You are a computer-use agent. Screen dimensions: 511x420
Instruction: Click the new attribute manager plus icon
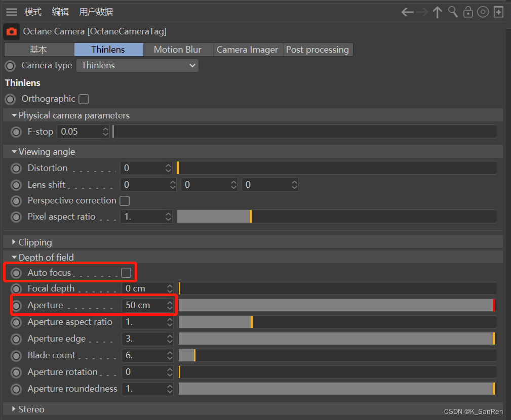pos(499,12)
